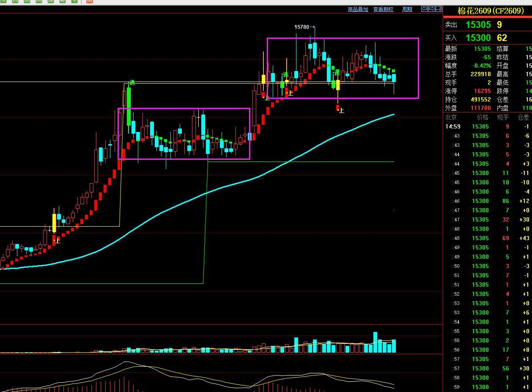Select tick row with volume 69 and +43
532x392 pixels.
pyautogui.click(x=488, y=238)
